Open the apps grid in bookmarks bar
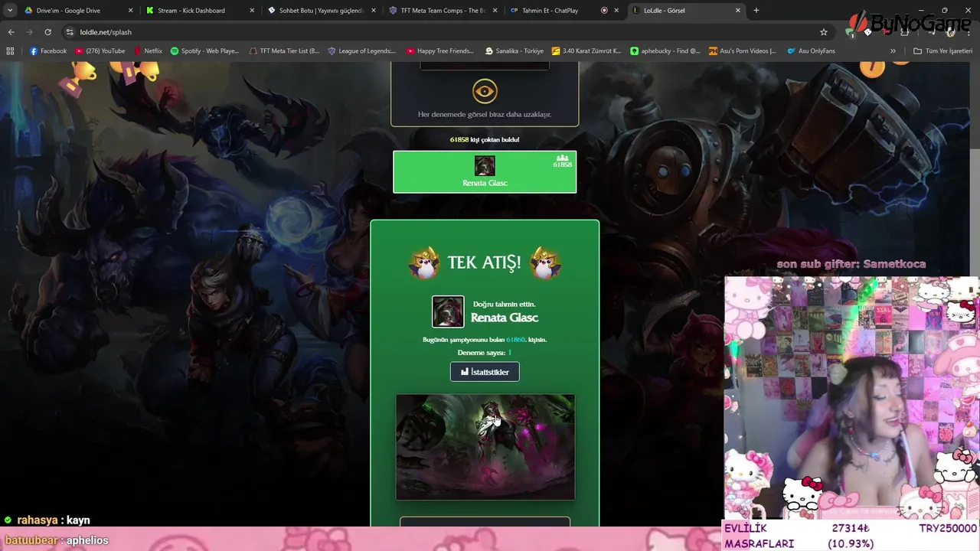 (10, 51)
